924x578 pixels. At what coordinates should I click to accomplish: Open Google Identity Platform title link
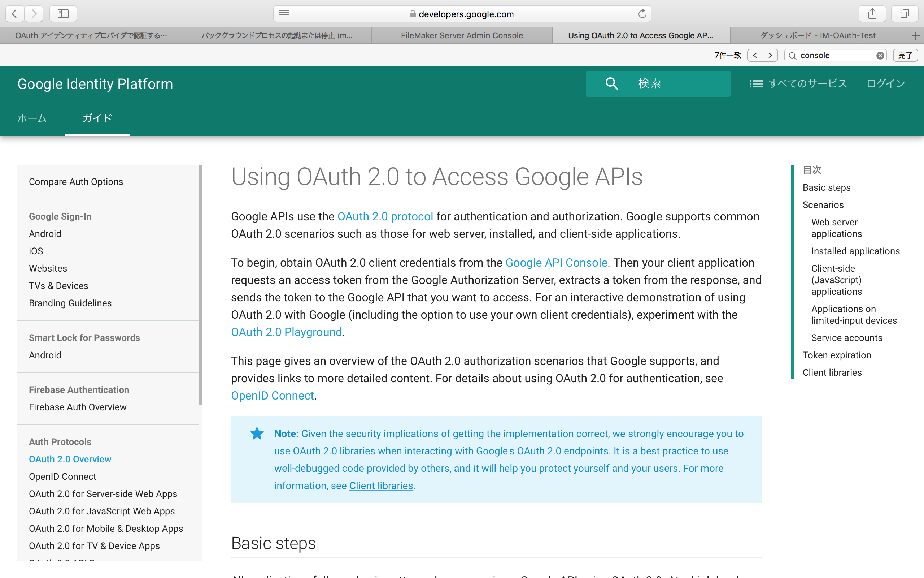click(95, 84)
